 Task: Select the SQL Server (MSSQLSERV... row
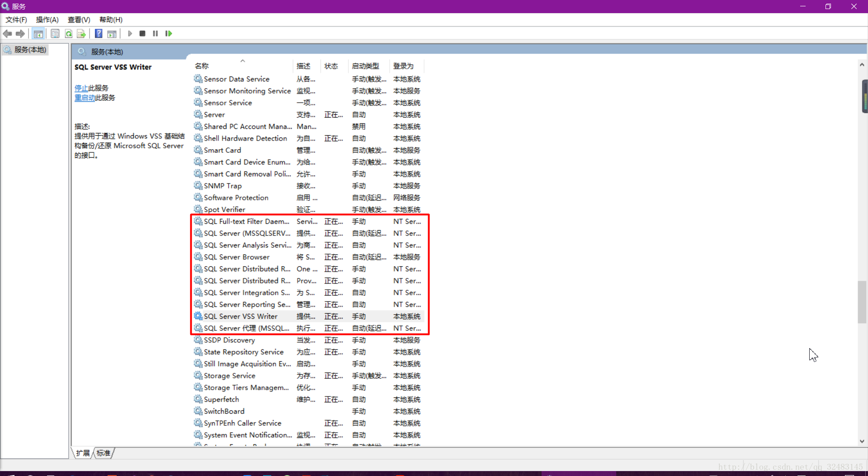coord(309,233)
